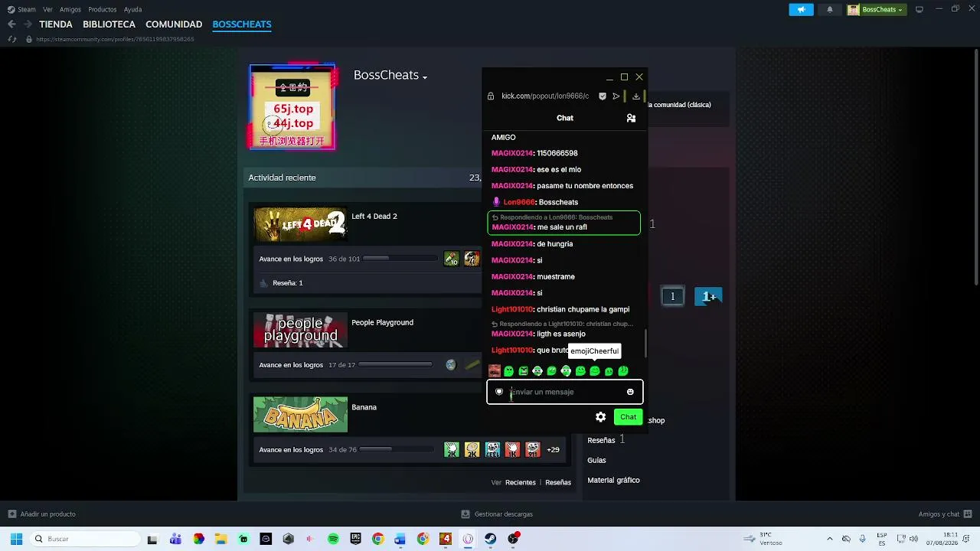Image resolution: width=980 pixels, height=551 pixels.
Task: Click the Left 4 Dead 2 achievement progress bar
Action: coord(400,259)
